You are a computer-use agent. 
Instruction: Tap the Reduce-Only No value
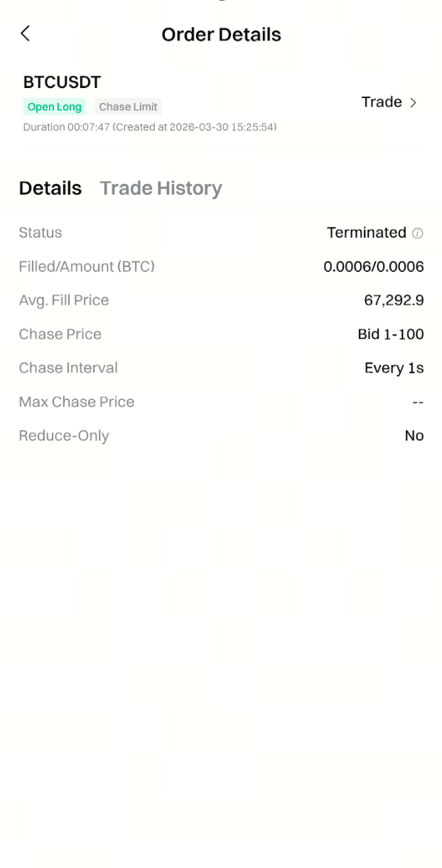tap(414, 436)
